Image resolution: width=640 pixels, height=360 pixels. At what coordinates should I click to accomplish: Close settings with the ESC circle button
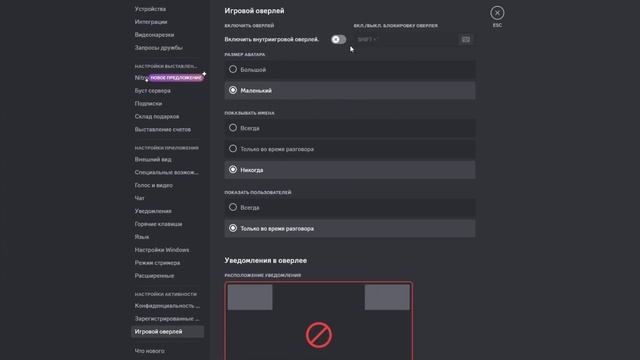point(497,13)
